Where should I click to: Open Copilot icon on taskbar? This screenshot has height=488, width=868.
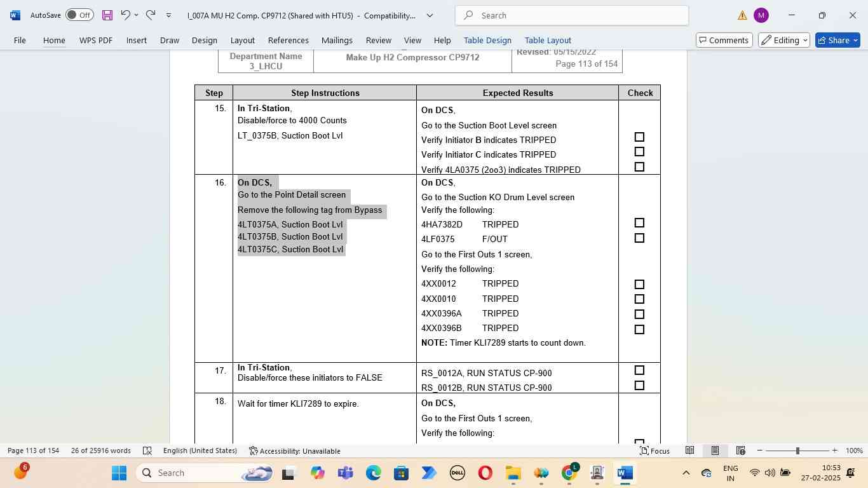(317, 473)
